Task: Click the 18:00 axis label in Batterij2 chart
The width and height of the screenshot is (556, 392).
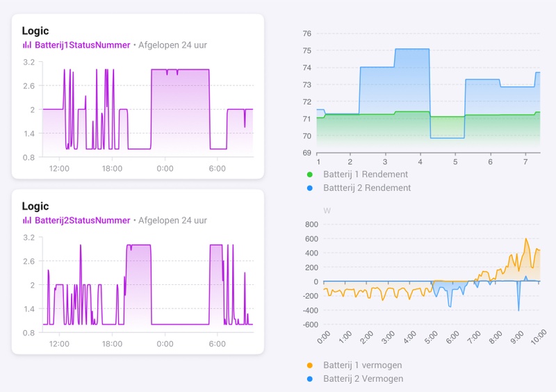Action: click(x=112, y=344)
